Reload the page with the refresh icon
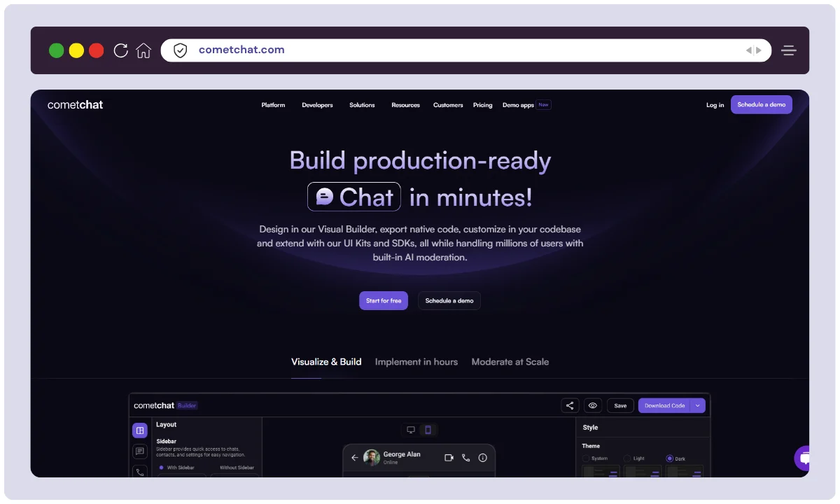 (x=121, y=50)
